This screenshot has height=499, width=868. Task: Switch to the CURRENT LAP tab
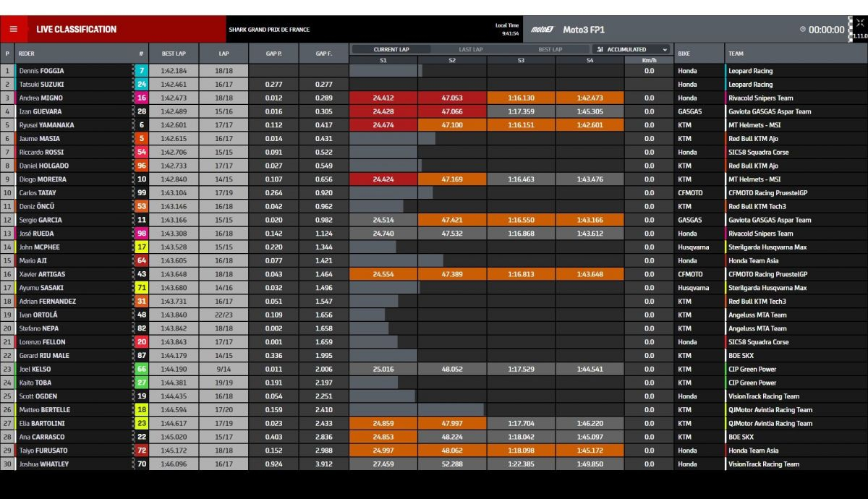click(391, 50)
